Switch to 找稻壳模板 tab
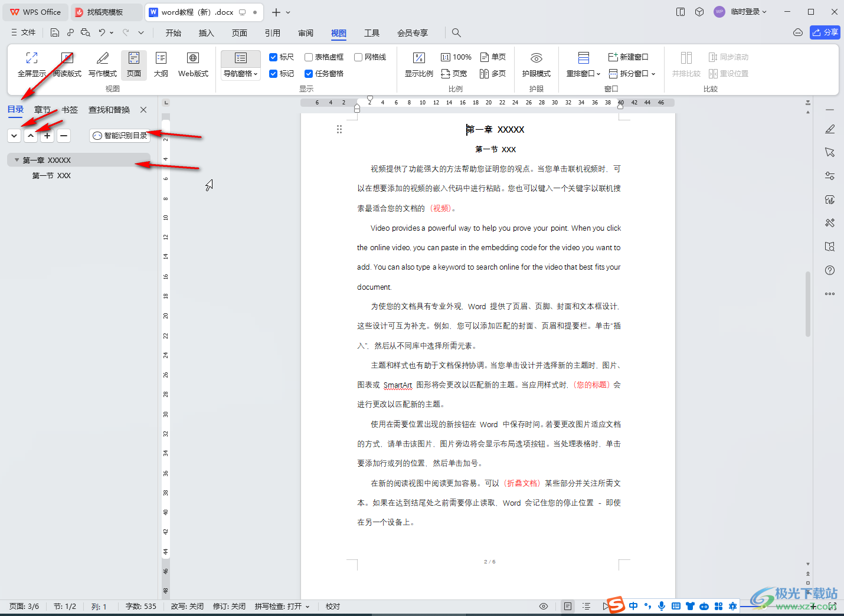 coord(105,12)
